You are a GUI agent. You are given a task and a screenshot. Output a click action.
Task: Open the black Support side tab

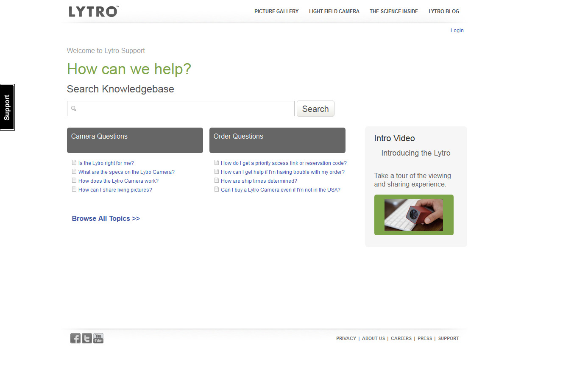tap(7, 107)
